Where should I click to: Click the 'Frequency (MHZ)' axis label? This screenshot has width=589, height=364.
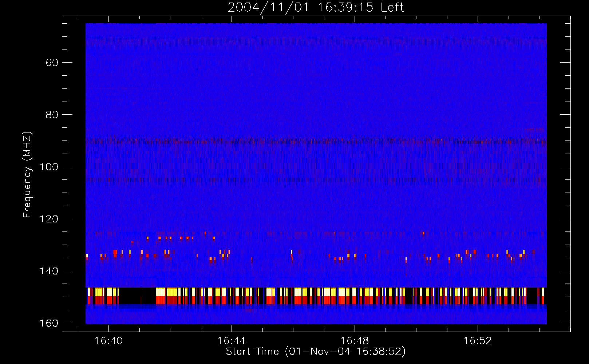[x=27, y=175]
